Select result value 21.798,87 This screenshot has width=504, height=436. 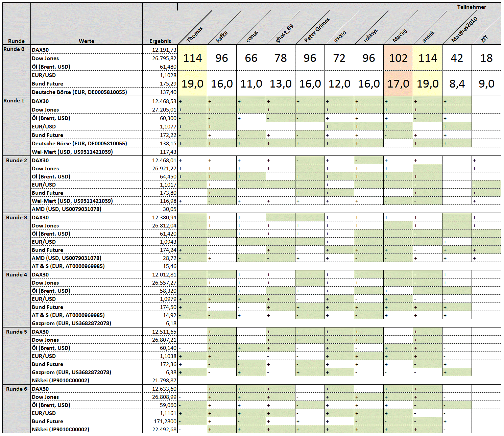(164, 380)
